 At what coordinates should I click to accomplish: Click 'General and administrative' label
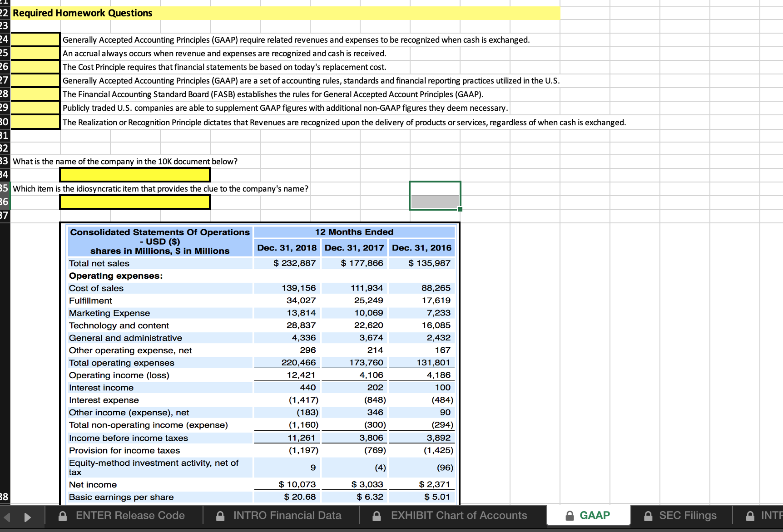[125, 338]
